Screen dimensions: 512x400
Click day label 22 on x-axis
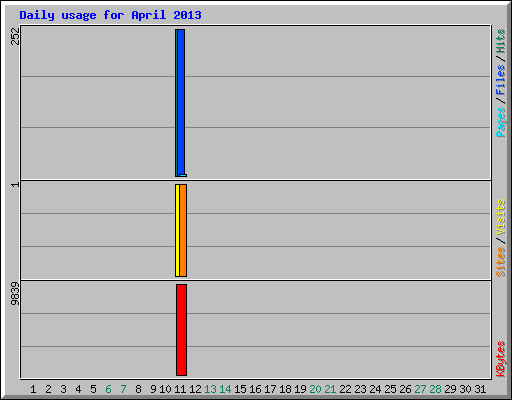[345, 389]
